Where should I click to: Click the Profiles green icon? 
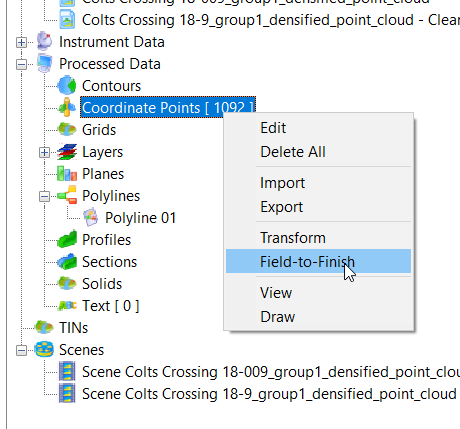coord(67,239)
